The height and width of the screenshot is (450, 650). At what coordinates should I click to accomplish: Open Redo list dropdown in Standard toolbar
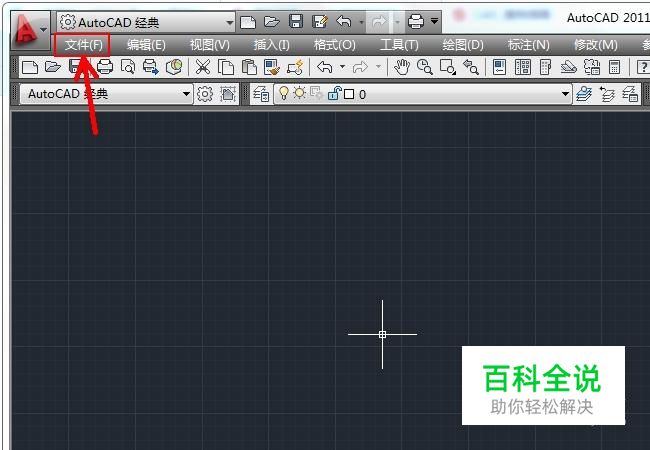tap(378, 66)
